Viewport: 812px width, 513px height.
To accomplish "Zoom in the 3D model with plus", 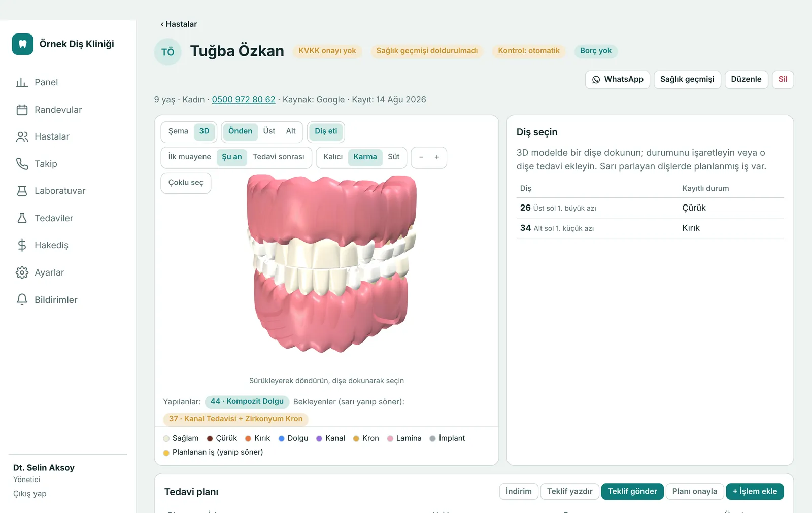I will tap(437, 157).
